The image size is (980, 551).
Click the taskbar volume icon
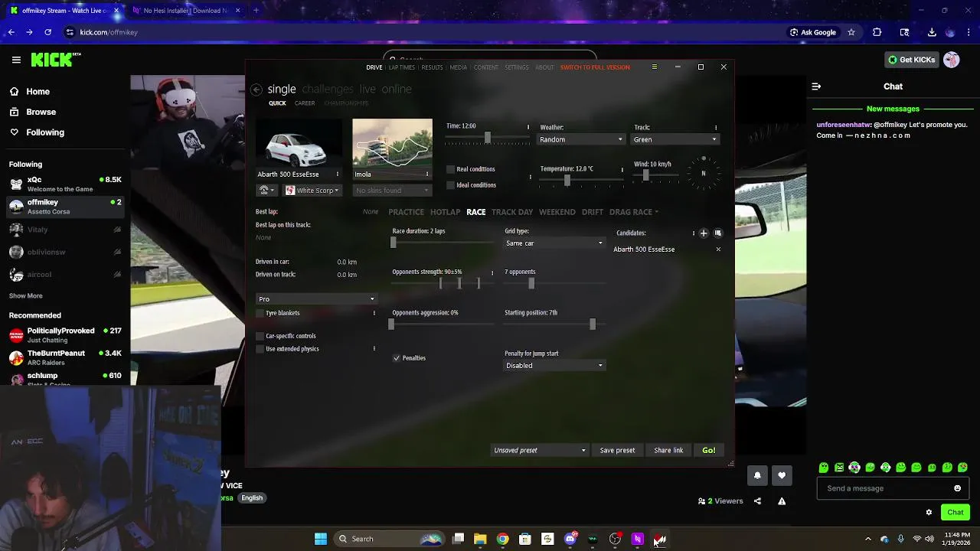[929, 540]
